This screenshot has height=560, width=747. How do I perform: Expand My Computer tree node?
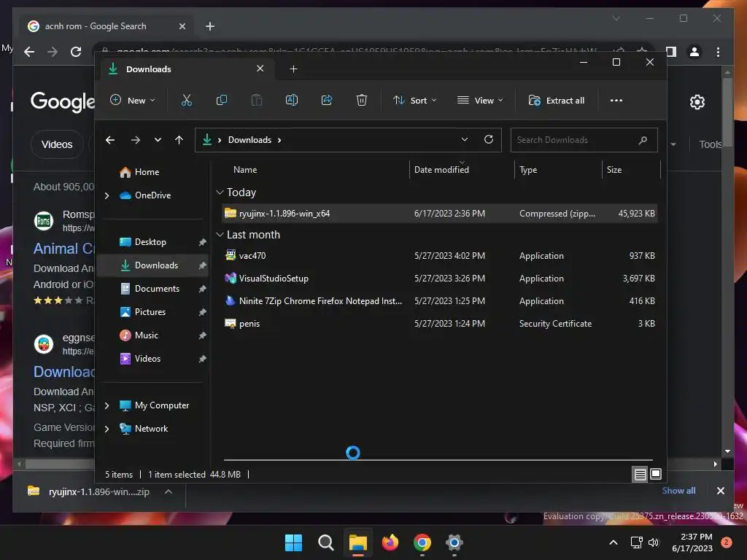[107, 405]
